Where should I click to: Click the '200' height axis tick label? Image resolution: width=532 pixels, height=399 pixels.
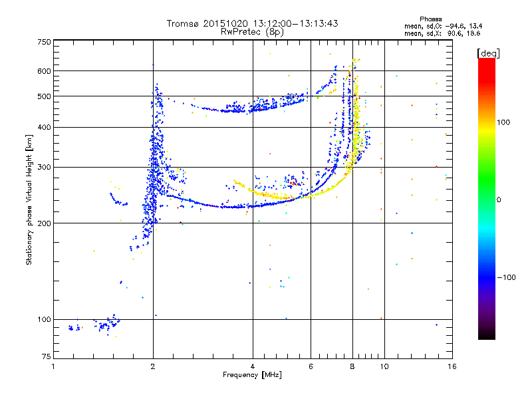click(x=44, y=223)
